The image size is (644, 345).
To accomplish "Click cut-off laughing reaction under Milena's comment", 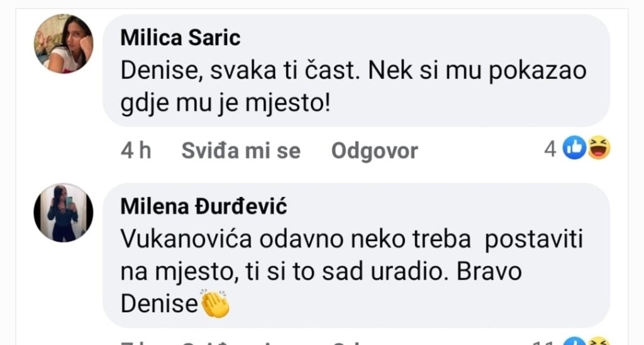I will (x=598, y=342).
